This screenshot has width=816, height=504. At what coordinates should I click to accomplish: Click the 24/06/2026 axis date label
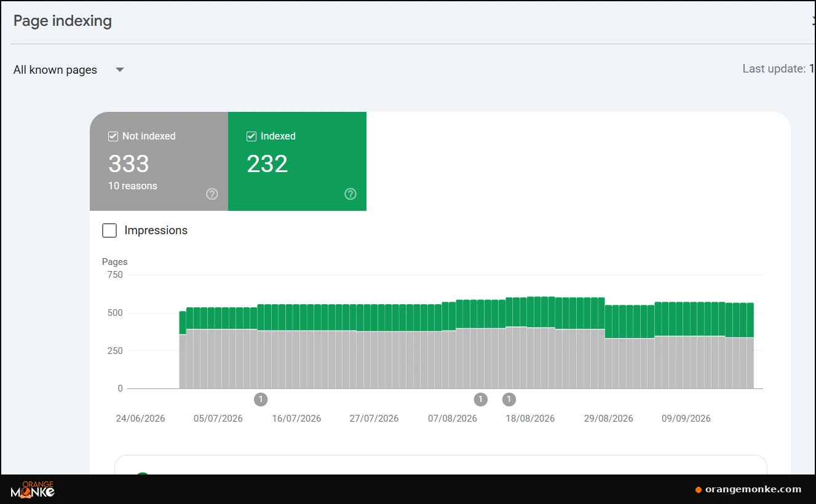140,419
